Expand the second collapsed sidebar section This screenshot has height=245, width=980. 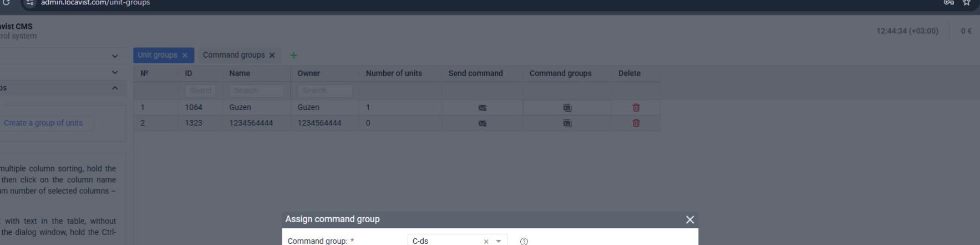click(x=115, y=72)
